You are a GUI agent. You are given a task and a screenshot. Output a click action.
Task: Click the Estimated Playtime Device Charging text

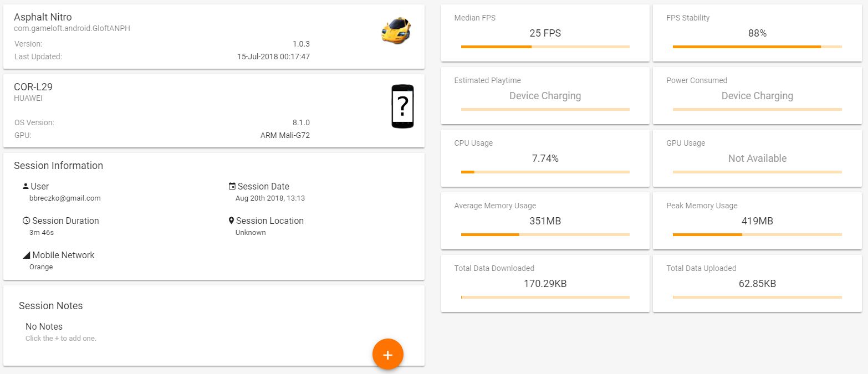click(545, 96)
